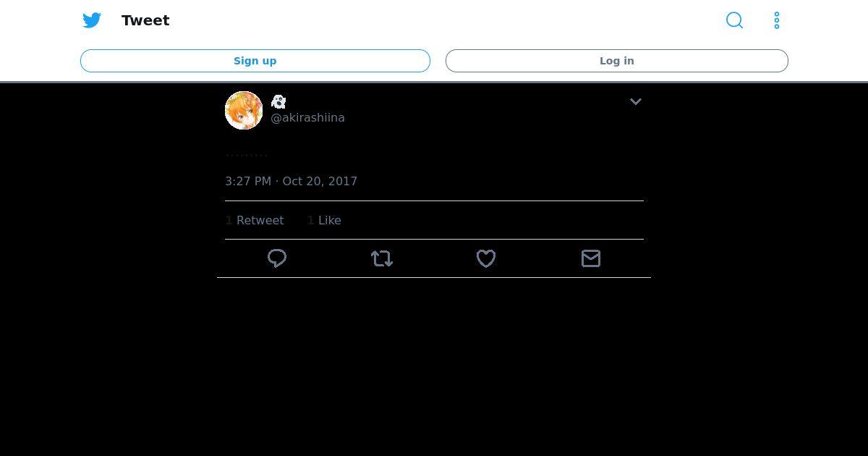
Task: Open the tweet timestamp 3:27 PM link
Action: [x=248, y=181]
